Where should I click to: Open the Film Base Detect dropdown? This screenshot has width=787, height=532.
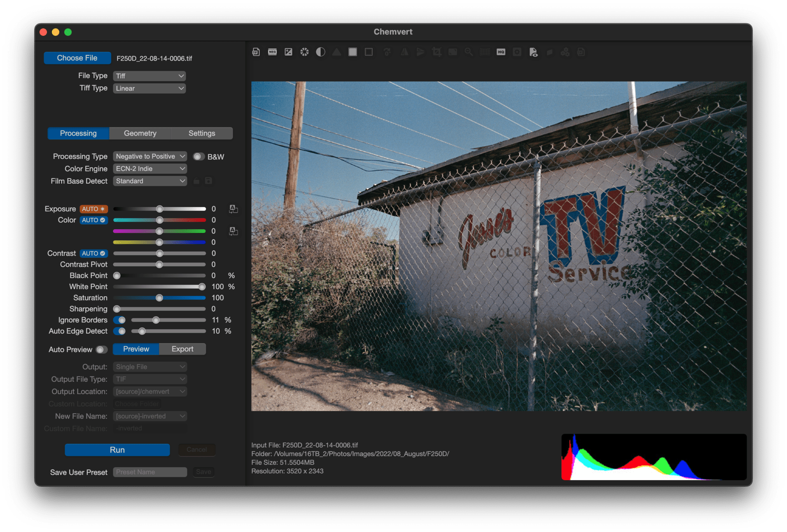[x=149, y=181]
